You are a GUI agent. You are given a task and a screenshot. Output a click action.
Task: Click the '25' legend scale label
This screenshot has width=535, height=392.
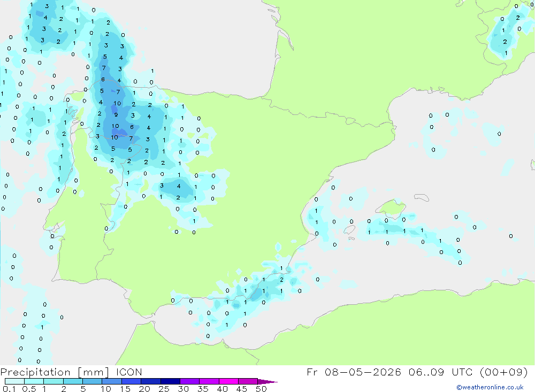coord(164,389)
